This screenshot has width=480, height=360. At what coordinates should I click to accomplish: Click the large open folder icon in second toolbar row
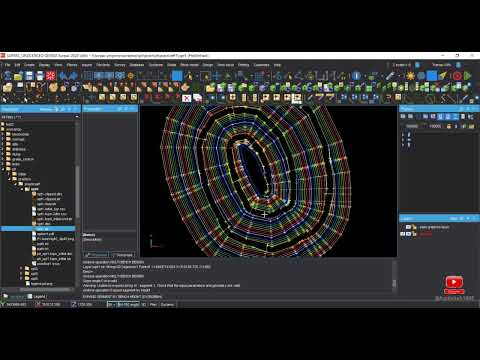click(7, 87)
